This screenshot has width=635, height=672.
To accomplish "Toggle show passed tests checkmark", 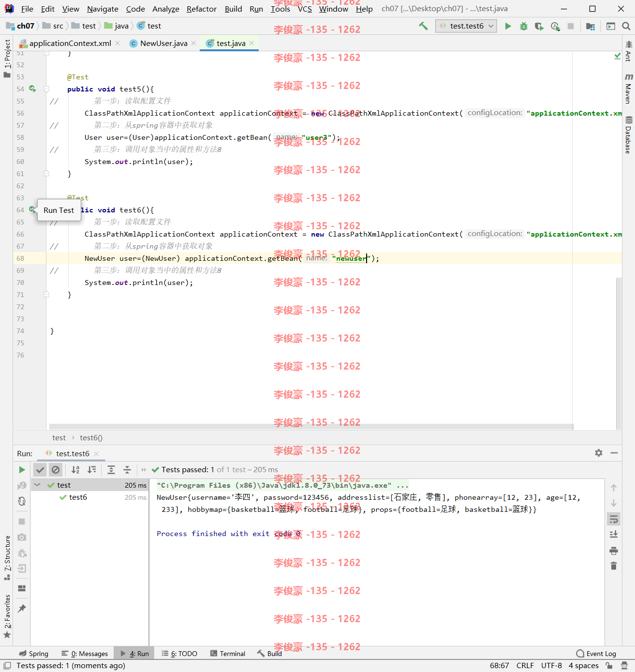I will (x=40, y=470).
